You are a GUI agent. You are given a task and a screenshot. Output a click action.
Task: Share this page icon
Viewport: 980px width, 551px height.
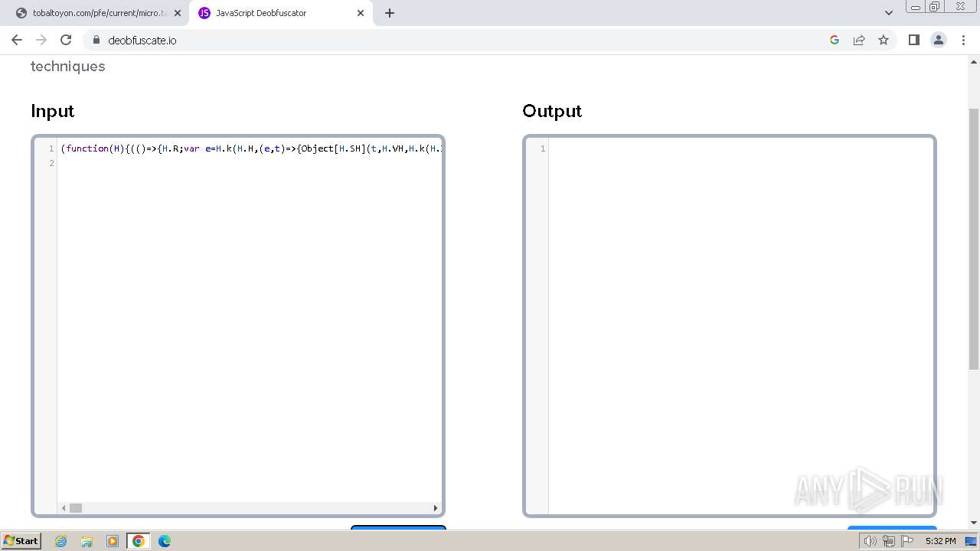point(859,40)
